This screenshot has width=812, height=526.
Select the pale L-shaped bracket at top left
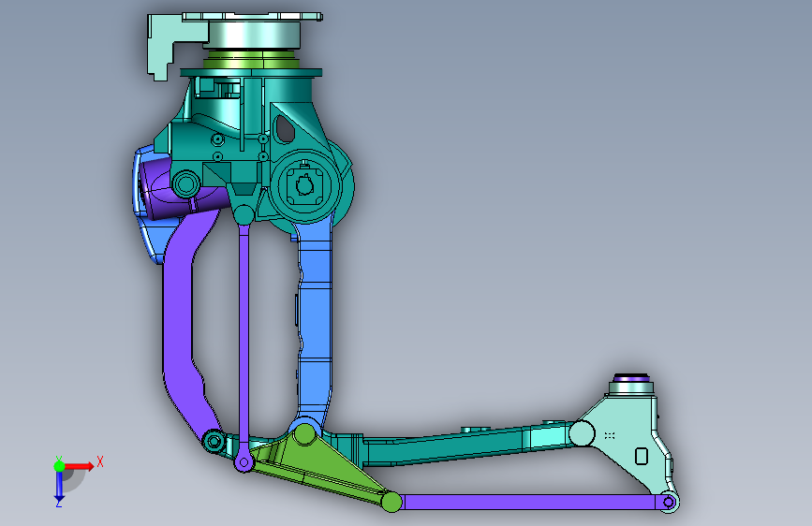[162, 44]
